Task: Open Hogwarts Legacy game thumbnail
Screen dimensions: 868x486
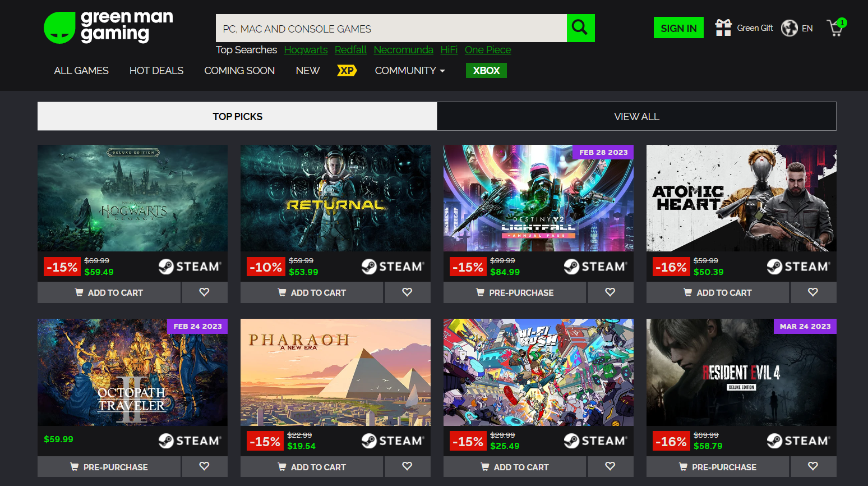Action: click(x=133, y=198)
